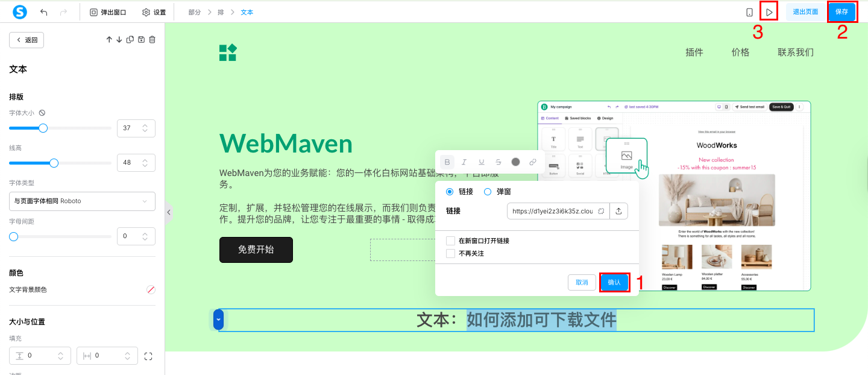Screen dimensions: 868x375
Task: Select 文本 in the breadcrumb
Action: [247, 12]
